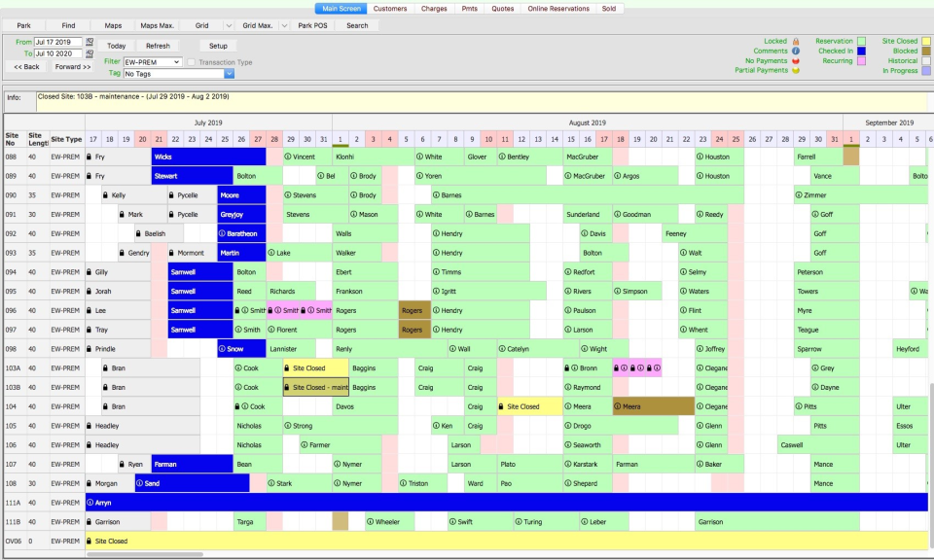
Task: Click the info icon on Vincent reservation
Action: click(x=288, y=157)
